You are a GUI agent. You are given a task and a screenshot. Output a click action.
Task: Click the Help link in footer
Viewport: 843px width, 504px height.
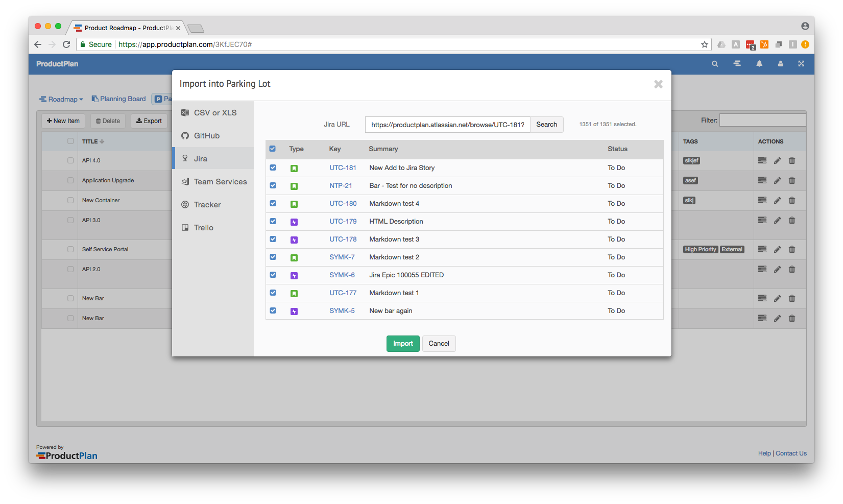pos(764,453)
